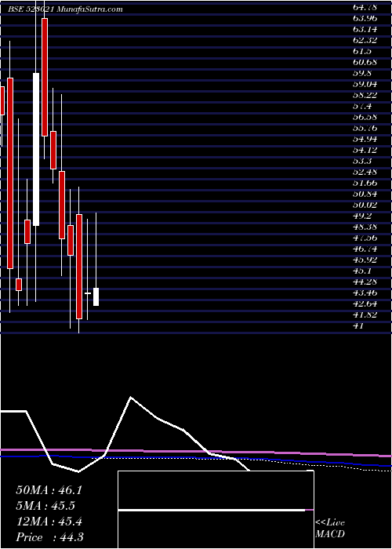Click the 44.28 price axis label
The image size is (392, 549).
click(x=365, y=282)
